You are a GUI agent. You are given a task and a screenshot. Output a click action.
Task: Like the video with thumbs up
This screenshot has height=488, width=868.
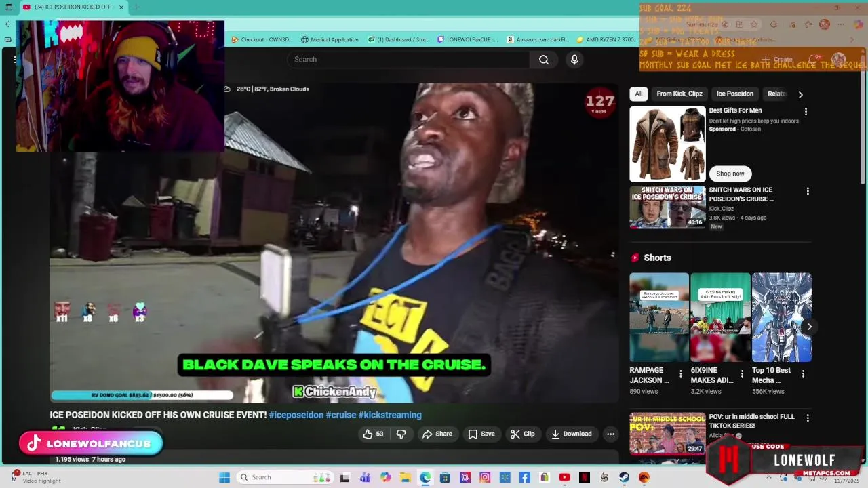[x=373, y=434]
